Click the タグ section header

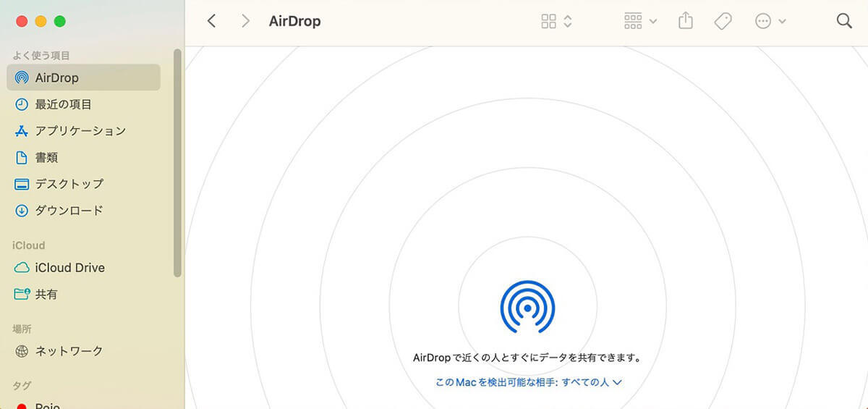click(22, 386)
